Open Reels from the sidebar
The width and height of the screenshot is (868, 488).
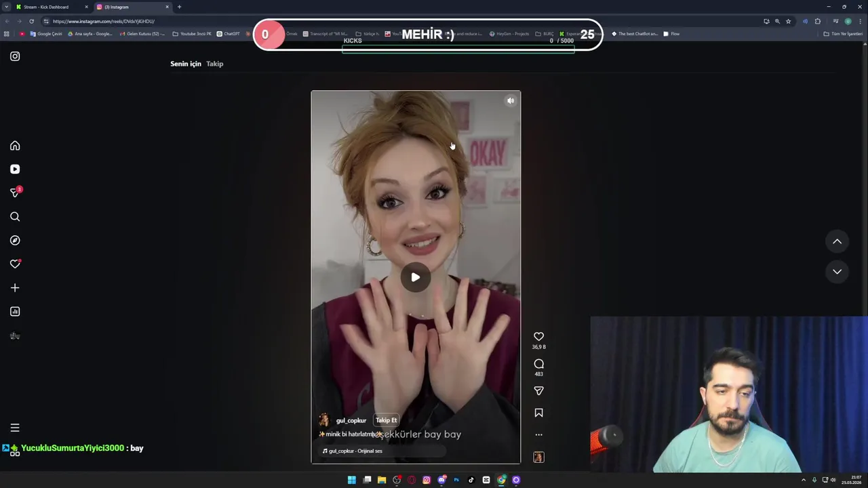coord(15,169)
